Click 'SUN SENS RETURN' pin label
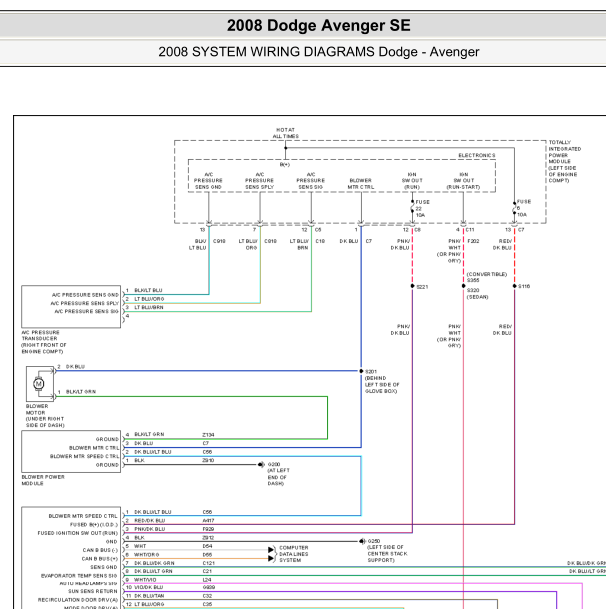This screenshot has height=609, width=606. [x=92, y=591]
